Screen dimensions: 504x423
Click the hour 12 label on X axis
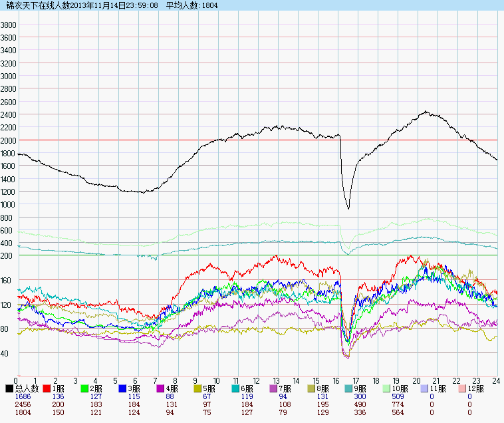coord(256,380)
